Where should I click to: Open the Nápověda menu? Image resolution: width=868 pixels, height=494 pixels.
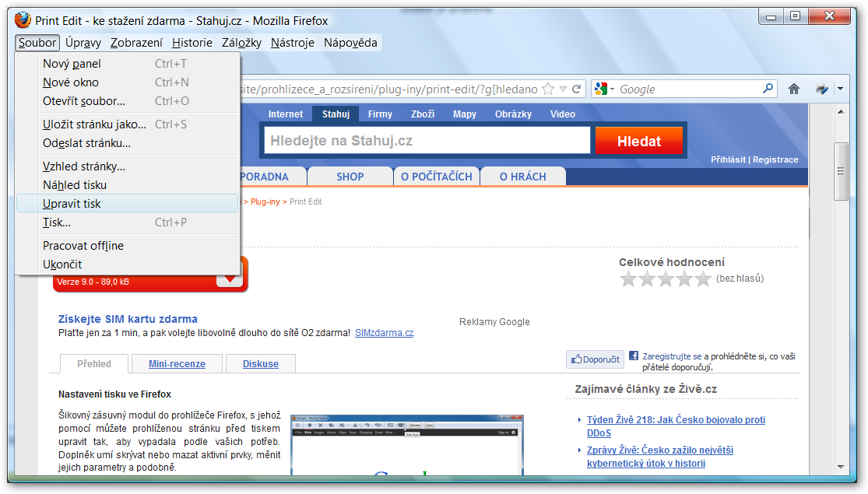[350, 43]
